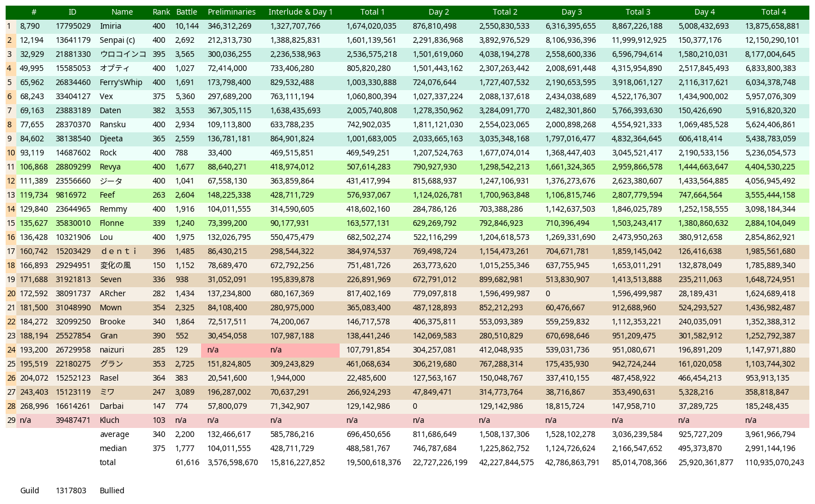Select the "Total 1" column header
This screenshot has height=504, width=815.
pyautogui.click(x=372, y=12)
